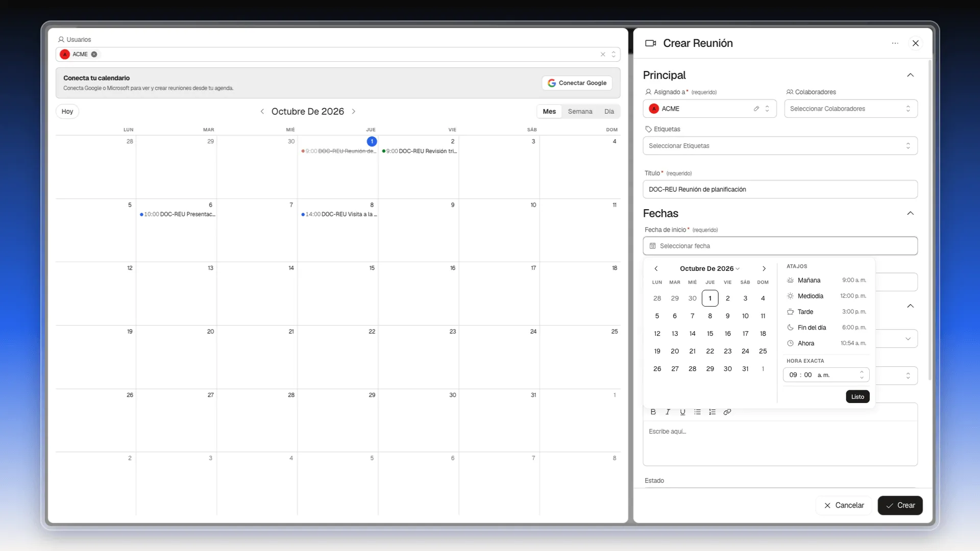Click the Crear button
980x551 pixels.
tap(900, 505)
